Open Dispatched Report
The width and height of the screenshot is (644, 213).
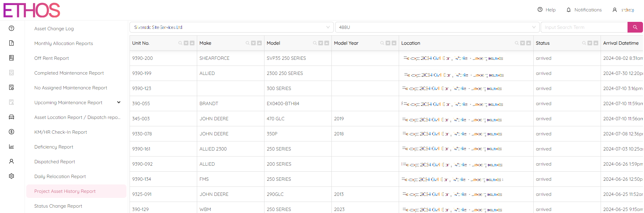pos(55,162)
